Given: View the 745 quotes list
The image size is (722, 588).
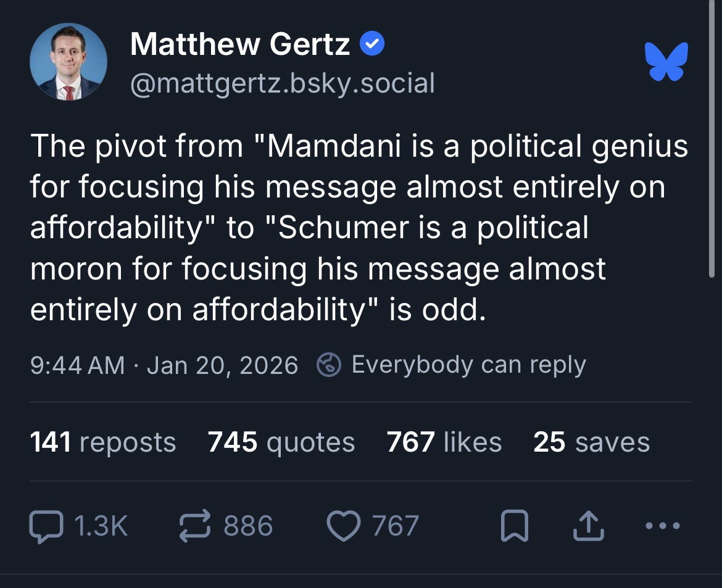Looking at the screenshot, I should coord(281,442).
